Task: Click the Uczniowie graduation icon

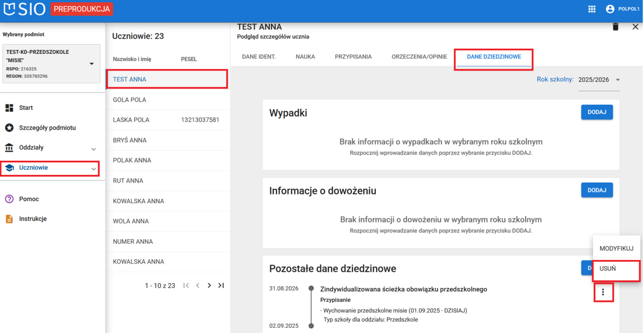Action: 9,167
